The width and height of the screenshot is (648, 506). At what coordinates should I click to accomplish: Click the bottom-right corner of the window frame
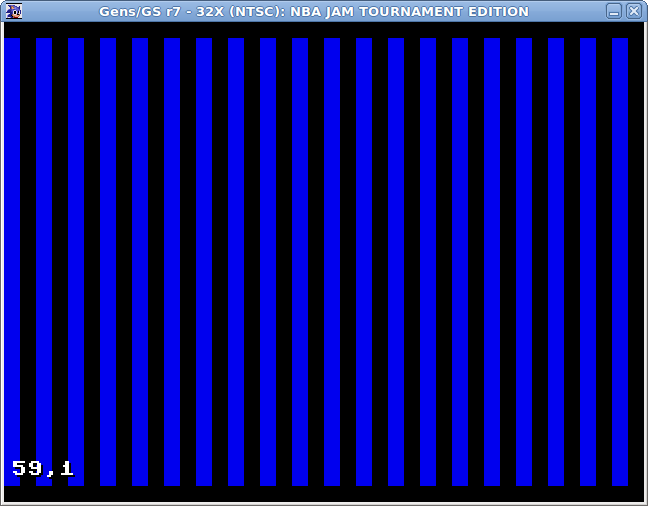click(645, 503)
